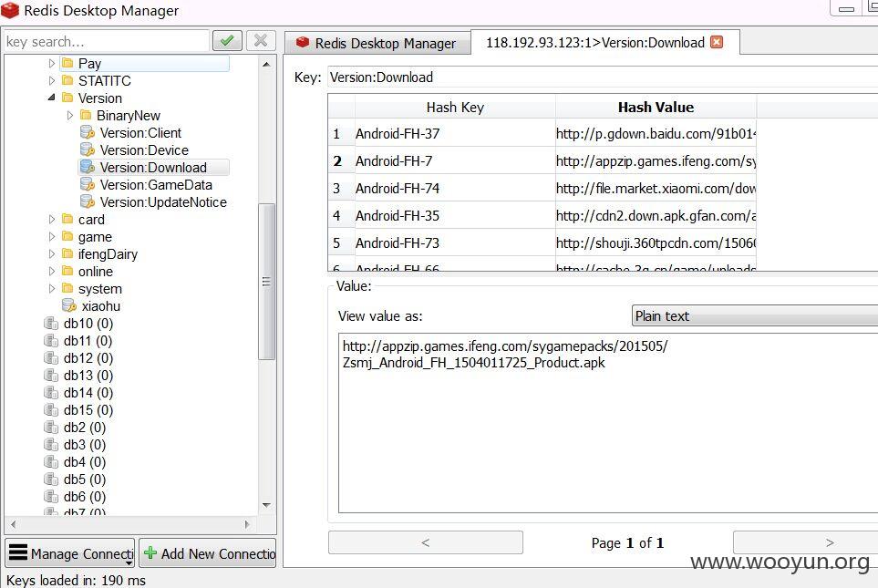The height and width of the screenshot is (588, 878).
Task: Click the Add New Connection button
Action: pyautogui.click(x=208, y=553)
